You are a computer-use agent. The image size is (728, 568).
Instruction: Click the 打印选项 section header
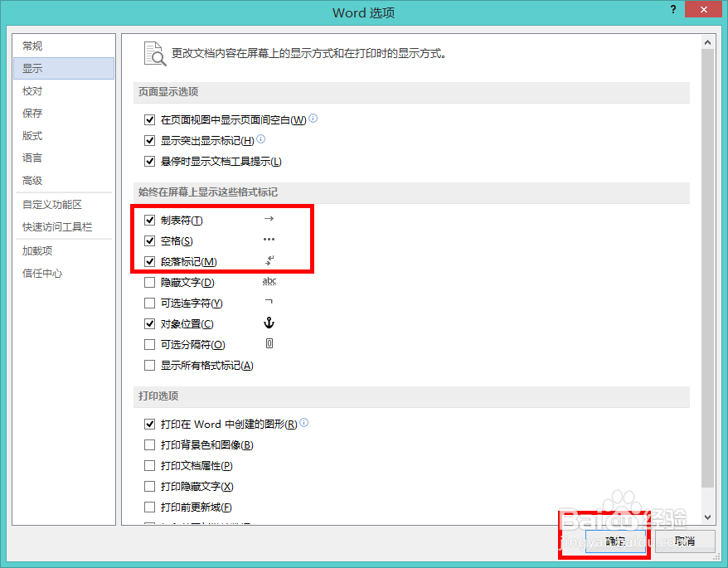[411, 396]
